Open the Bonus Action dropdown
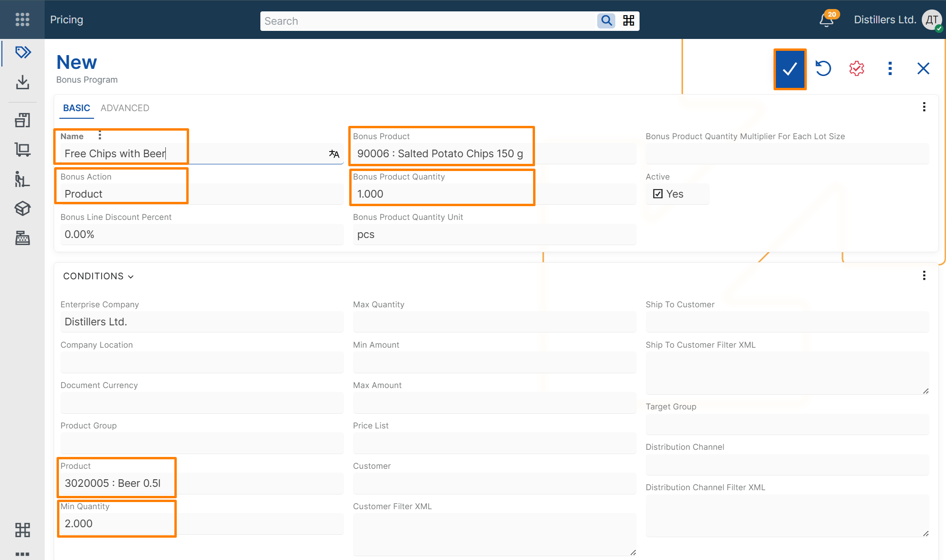The image size is (946, 560). tap(201, 194)
